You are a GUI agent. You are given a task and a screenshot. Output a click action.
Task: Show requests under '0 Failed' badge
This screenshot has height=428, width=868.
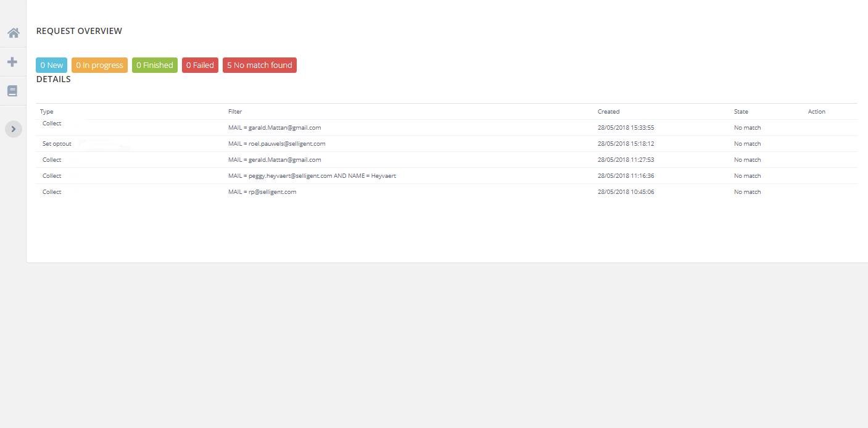coord(200,65)
